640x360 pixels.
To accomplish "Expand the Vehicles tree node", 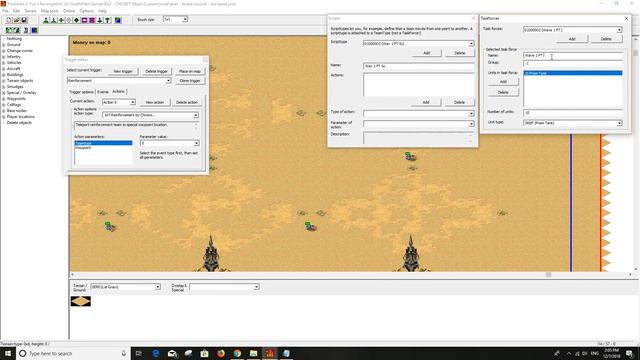I will click(x=4, y=63).
